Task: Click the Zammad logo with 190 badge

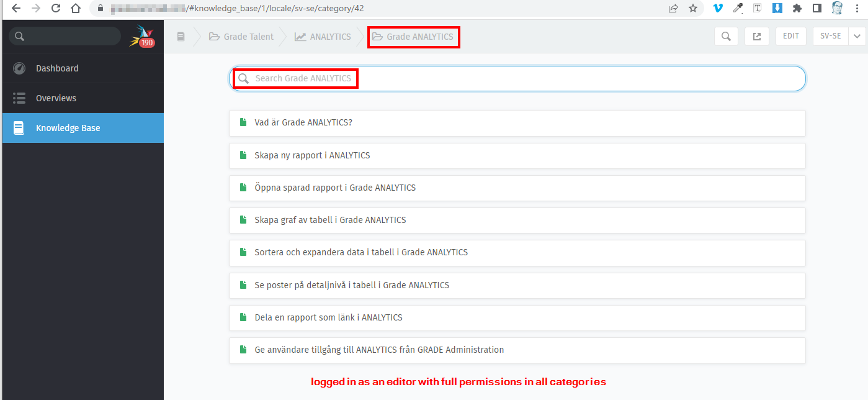Action: point(141,37)
